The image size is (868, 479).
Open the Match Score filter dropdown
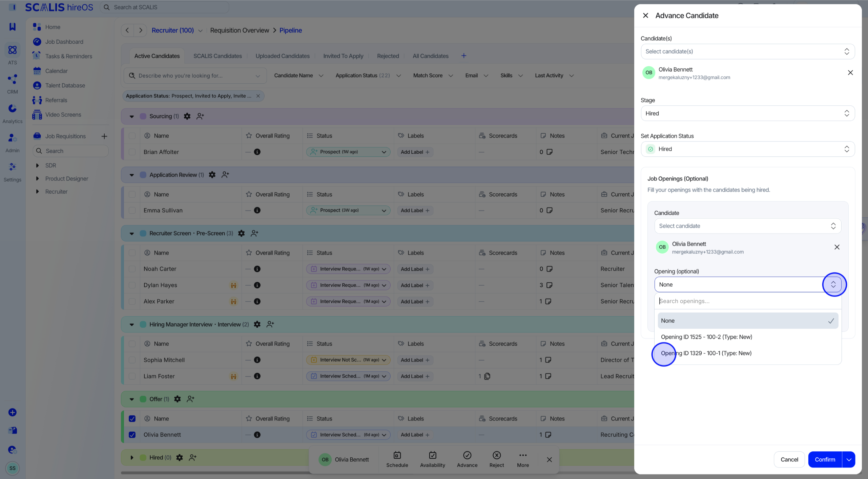(x=433, y=75)
